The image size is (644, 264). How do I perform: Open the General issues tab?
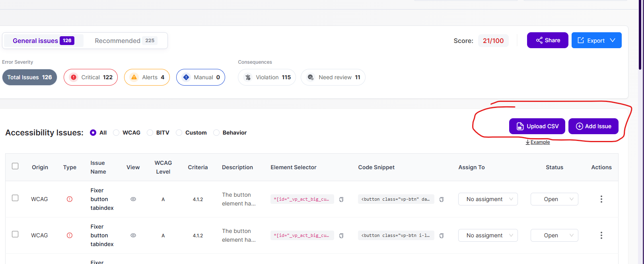tap(43, 41)
